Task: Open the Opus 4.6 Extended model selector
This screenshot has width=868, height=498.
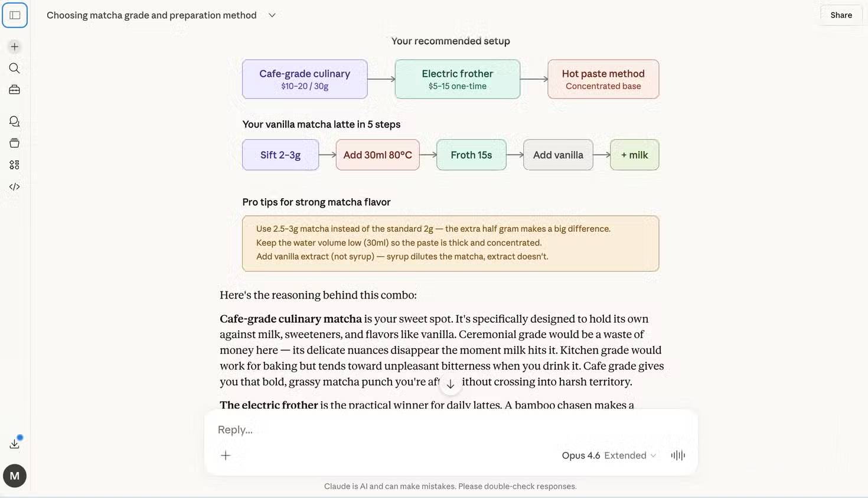Action: pyautogui.click(x=608, y=456)
